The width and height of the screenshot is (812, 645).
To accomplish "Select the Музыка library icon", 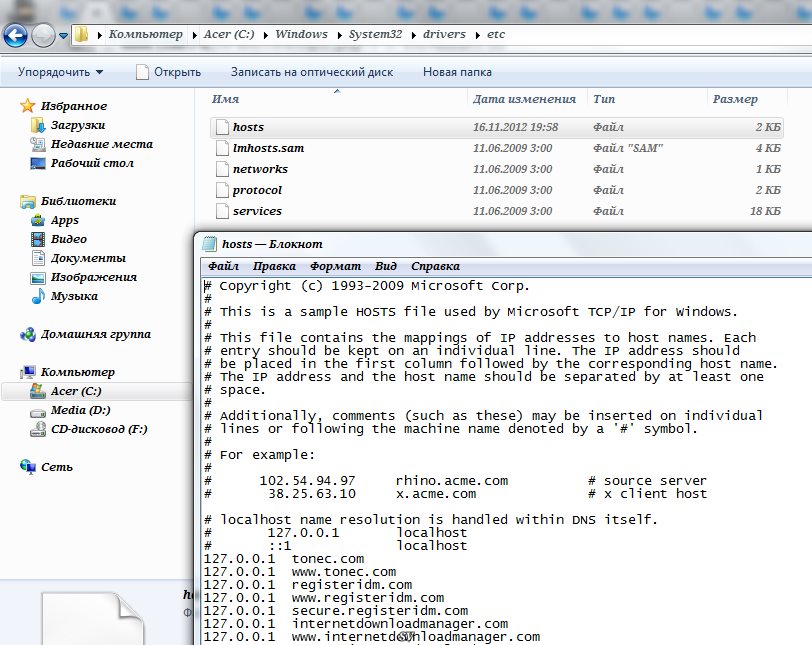I will pyautogui.click(x=38, y=296).
